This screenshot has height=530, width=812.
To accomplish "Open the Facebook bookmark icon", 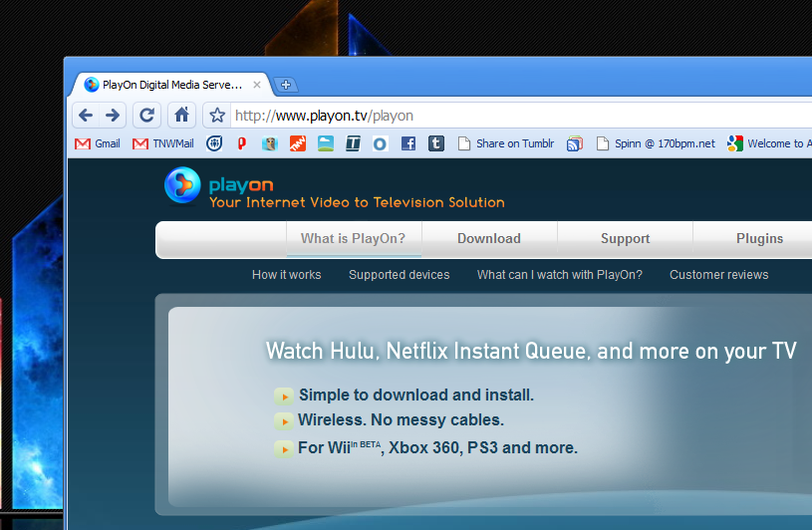I will click(x=408, y=143).
